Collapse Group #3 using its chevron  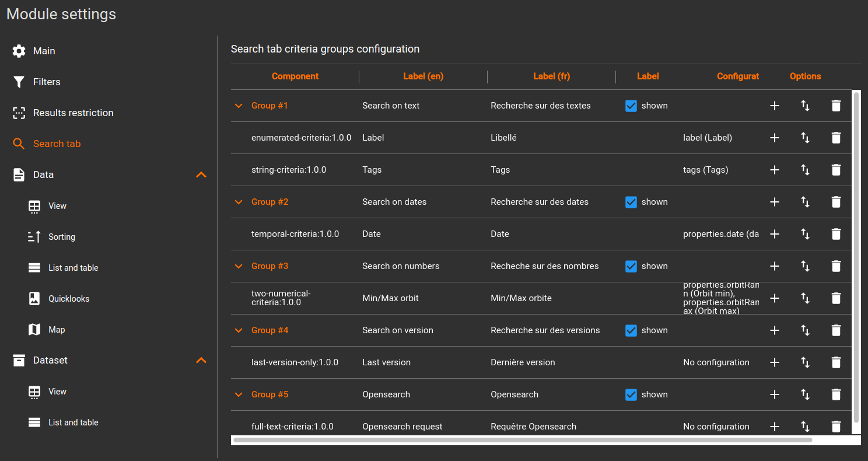coord(238,266)
